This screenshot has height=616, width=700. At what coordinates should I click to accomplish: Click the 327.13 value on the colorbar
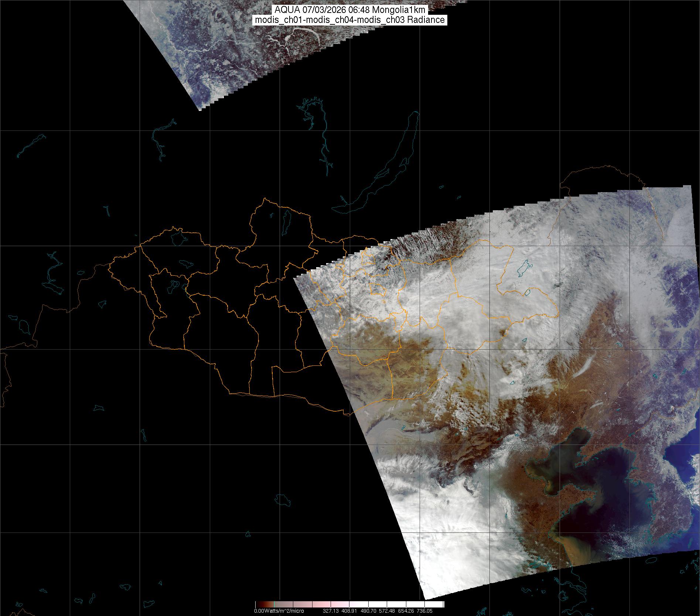(x=330, y=611)
